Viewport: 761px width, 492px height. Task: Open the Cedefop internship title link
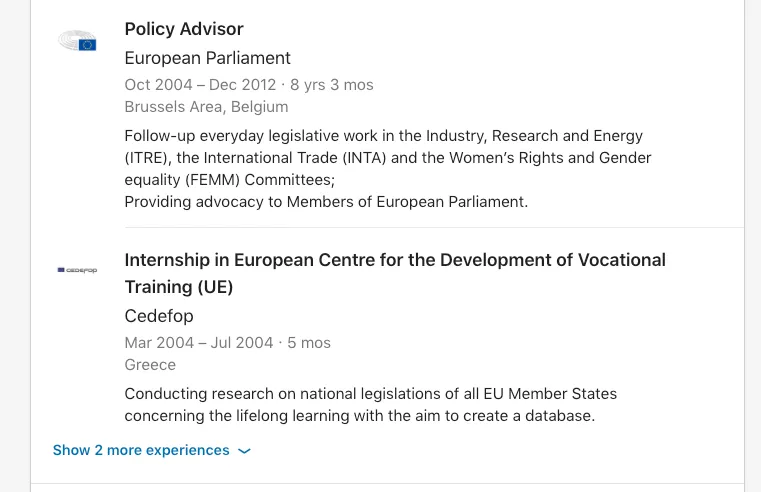(395, 274)
